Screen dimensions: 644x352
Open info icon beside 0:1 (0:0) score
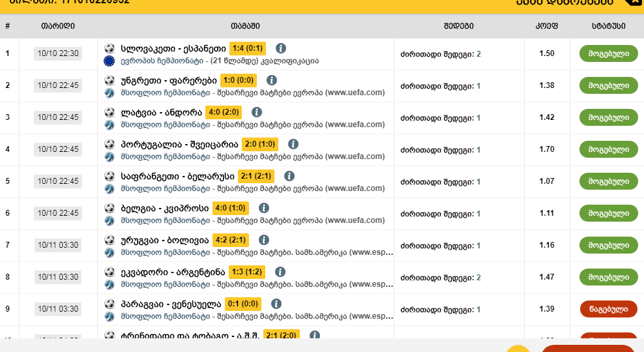(276, 304)
